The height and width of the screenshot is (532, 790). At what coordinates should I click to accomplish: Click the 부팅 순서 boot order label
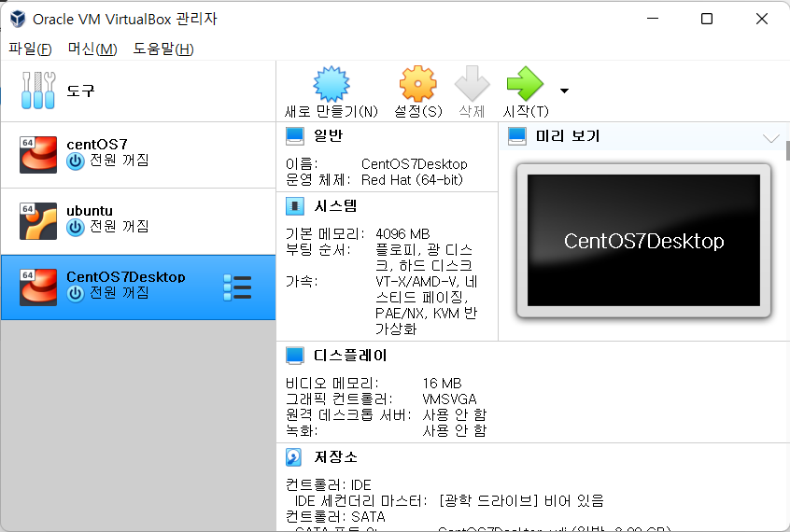click(317, 249)
